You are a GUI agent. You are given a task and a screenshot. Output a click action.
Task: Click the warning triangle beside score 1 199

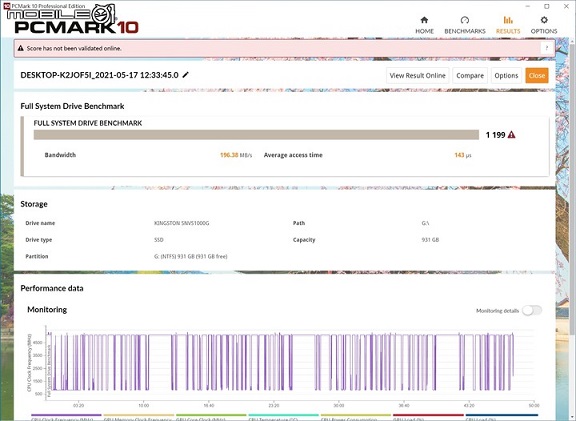click(511, 135)
